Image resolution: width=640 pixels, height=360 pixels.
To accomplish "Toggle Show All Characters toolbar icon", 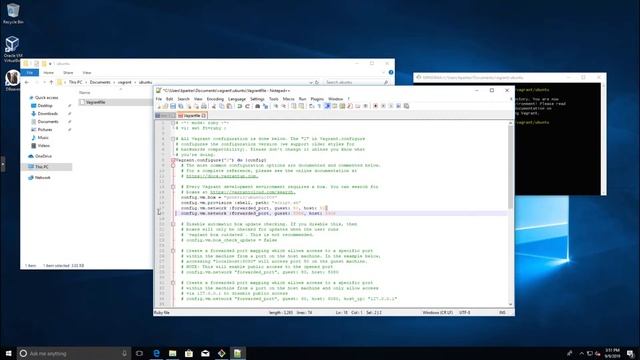I will pyautogui.click(x=319, y=106).
